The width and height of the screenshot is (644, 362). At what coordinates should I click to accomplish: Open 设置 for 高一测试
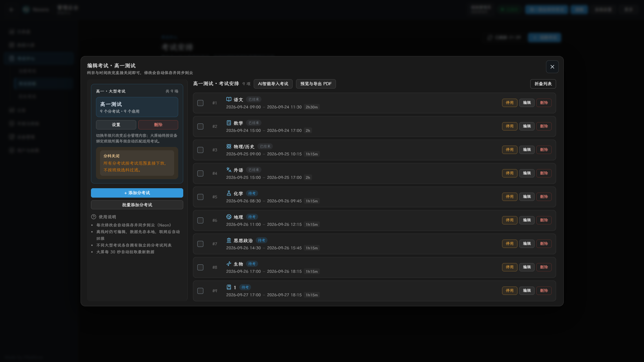(116, 125)
